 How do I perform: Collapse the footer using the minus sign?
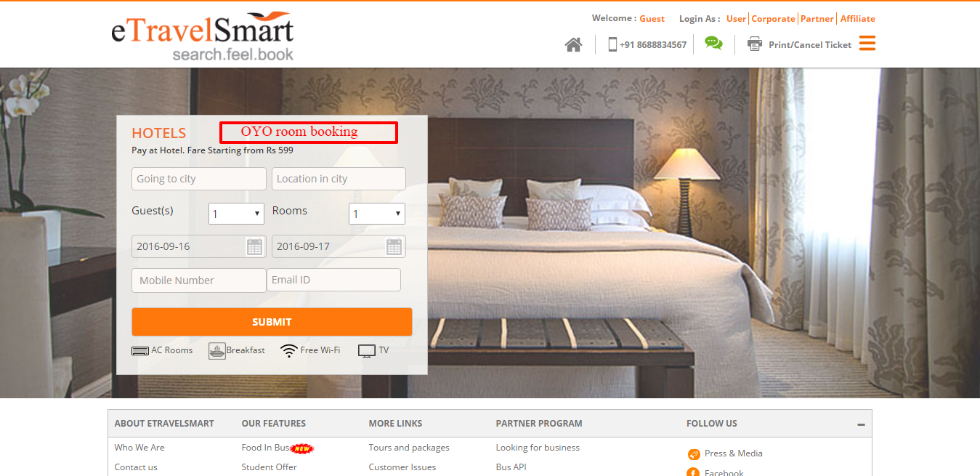[861, 424]
